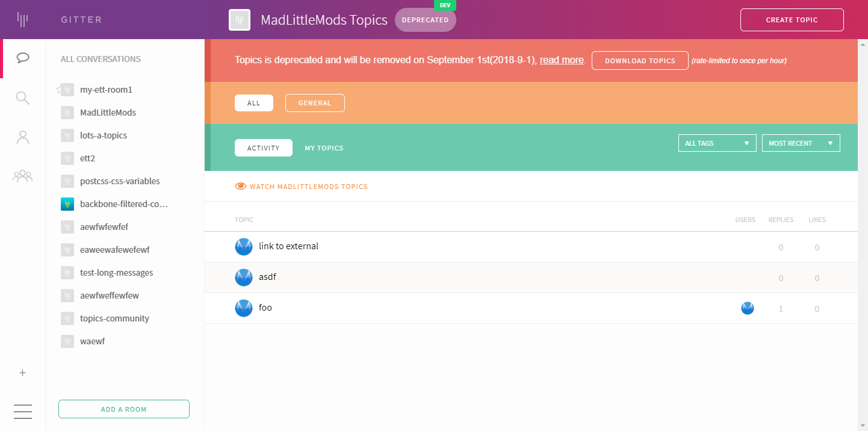Click the Download Topics button
The image size is (868, 431).
[640, 61]
